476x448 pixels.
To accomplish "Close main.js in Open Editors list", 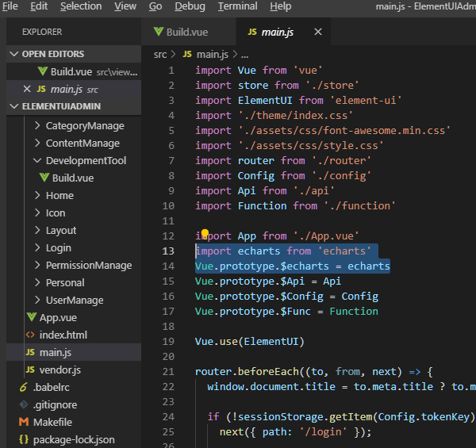I will (27, 89).
